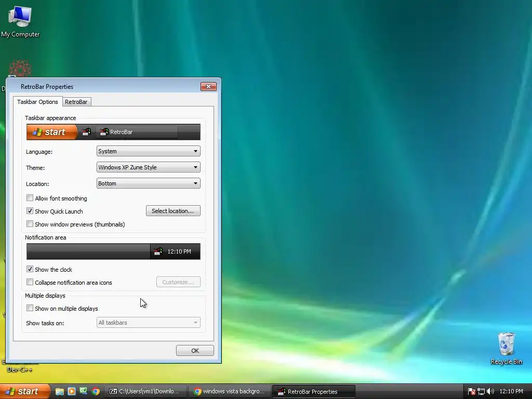Screen dimensions: 532x399
Task: Click the OK button
Action: click(x=195, y=351)
